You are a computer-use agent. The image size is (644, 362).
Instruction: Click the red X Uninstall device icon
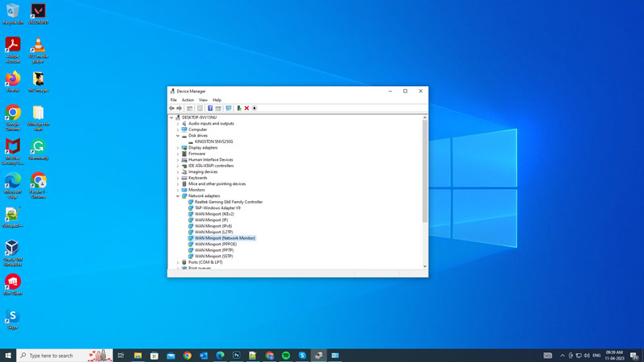click(247, 109)
